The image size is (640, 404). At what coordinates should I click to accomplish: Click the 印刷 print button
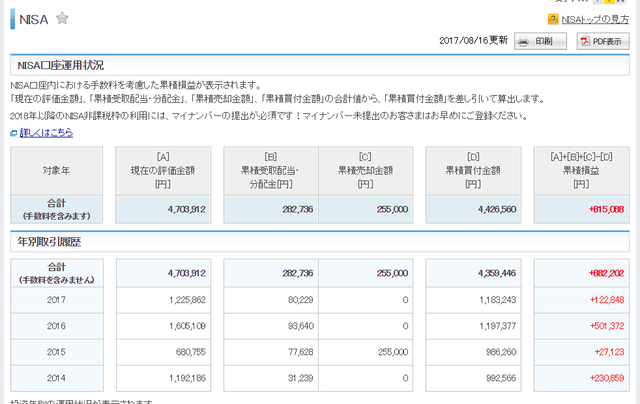[x=540, y=41]
